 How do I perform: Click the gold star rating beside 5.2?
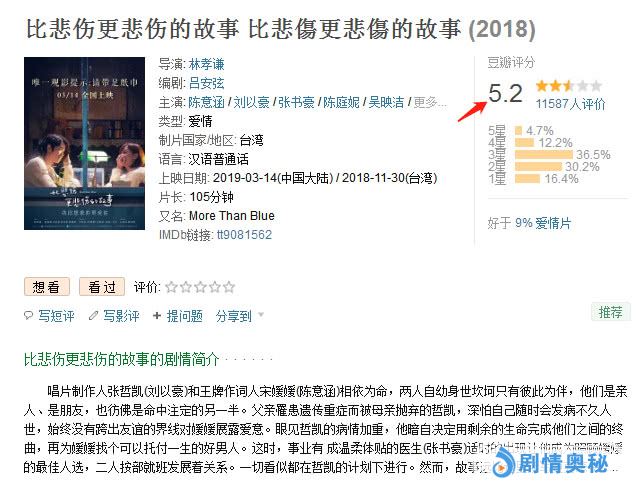569,86
